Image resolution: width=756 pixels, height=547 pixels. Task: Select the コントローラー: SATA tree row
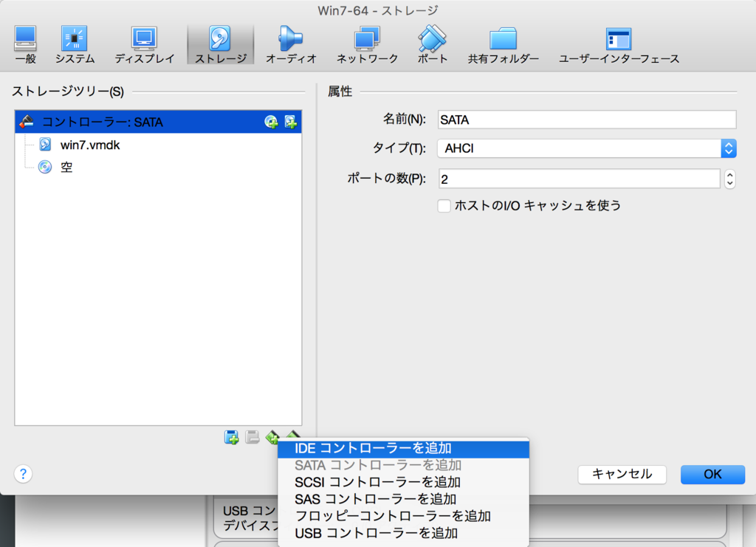(x=158, y=122)
